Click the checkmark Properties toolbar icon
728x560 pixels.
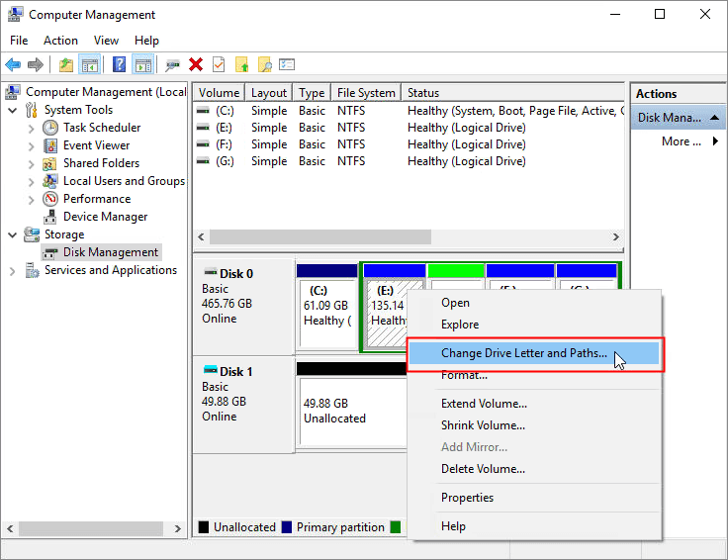click(x=219, y=64)
